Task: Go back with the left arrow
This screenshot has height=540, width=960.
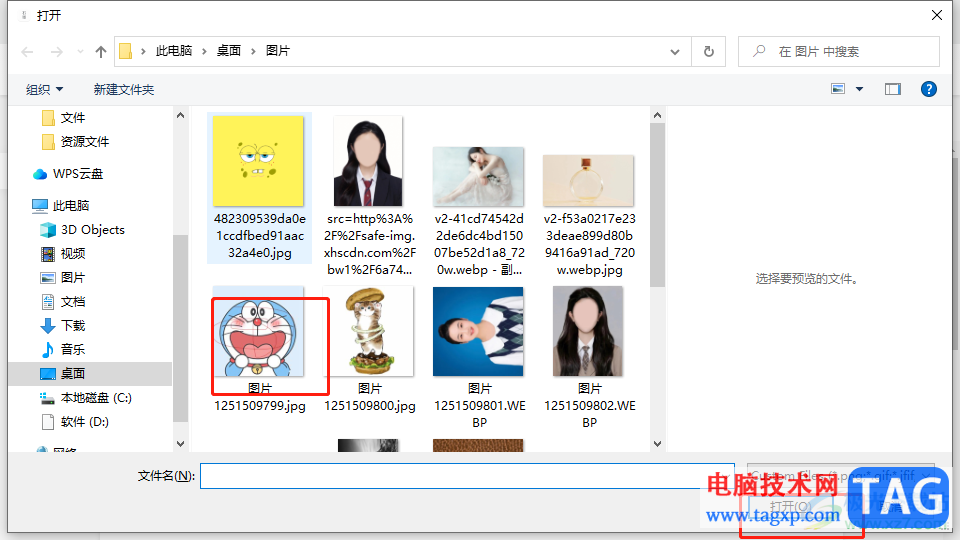Action: click(27, 52)
